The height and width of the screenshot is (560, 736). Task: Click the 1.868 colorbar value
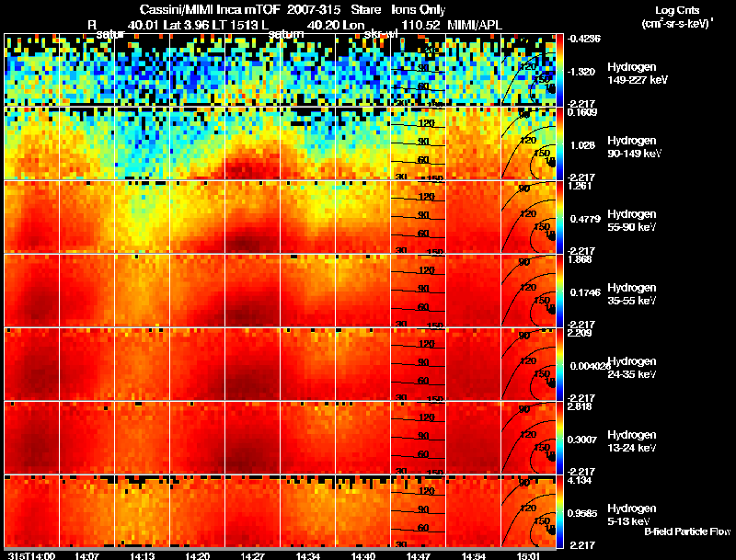click(580, 259)
